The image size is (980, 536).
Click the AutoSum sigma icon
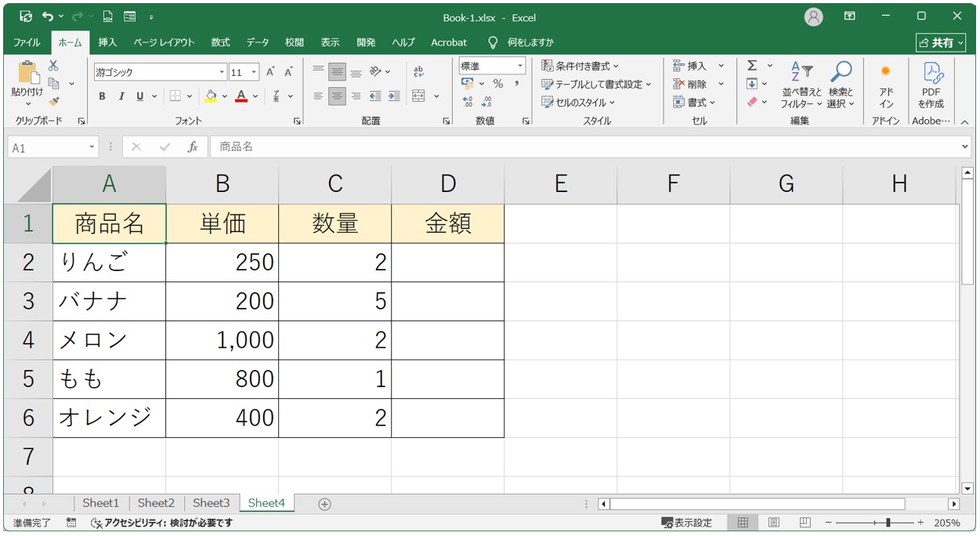pyautogui.click(x=752, y=66)
